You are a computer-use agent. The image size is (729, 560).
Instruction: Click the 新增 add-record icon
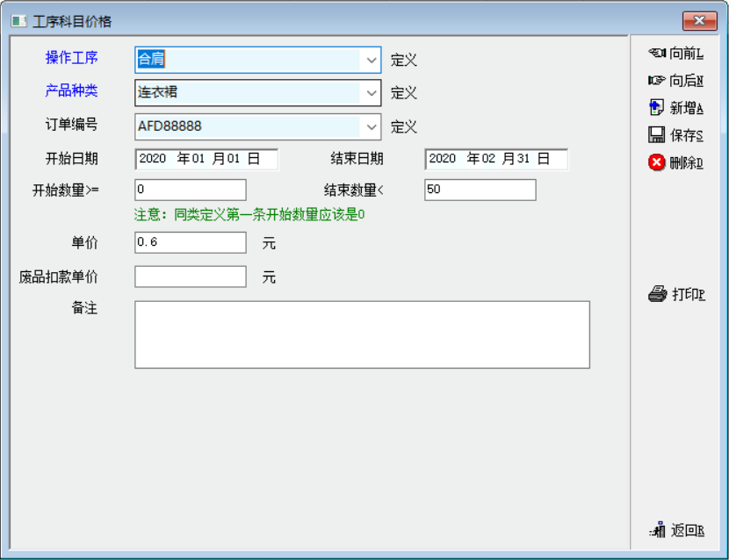657,108
